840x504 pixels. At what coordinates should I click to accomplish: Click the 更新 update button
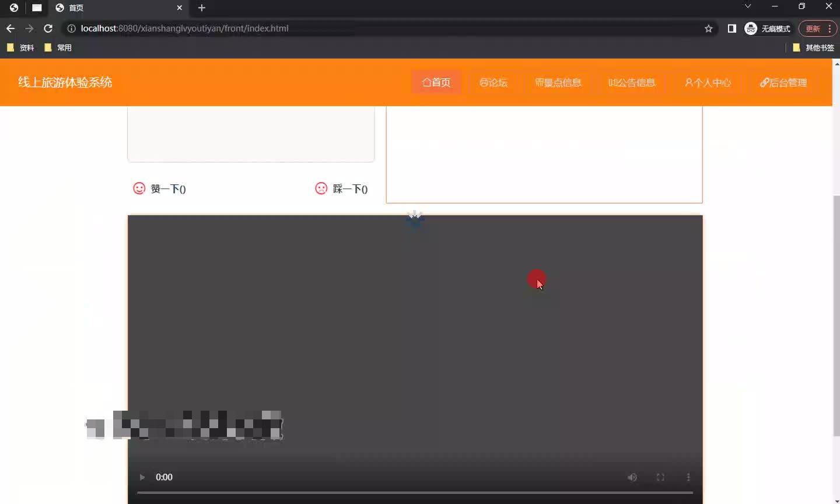click(813, 28)
